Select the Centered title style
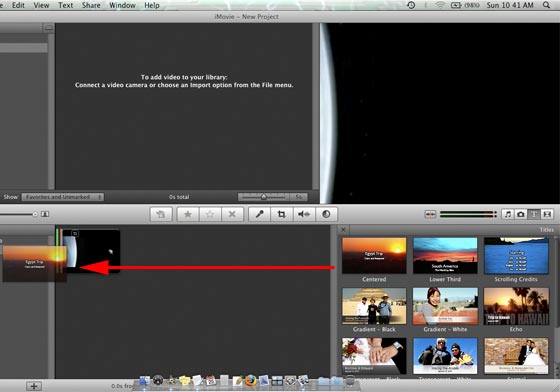Viewport: 560px width, 392px height. (374, 256)
